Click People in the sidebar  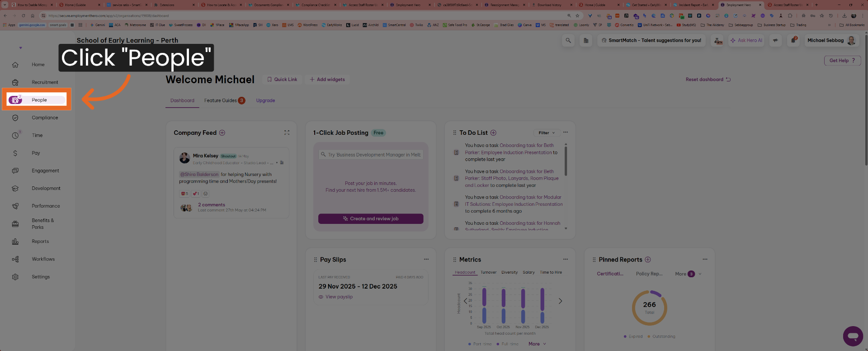tap(39, 100)
